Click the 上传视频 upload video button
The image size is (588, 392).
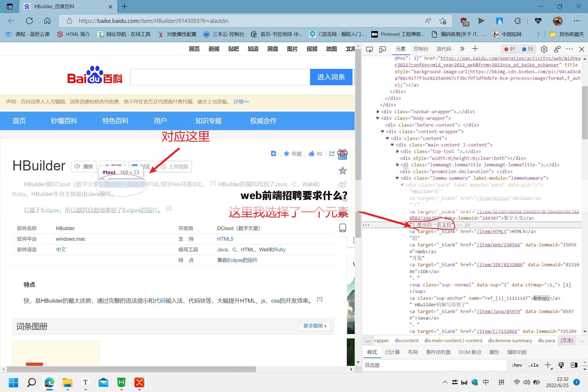(x=174, y=166)
